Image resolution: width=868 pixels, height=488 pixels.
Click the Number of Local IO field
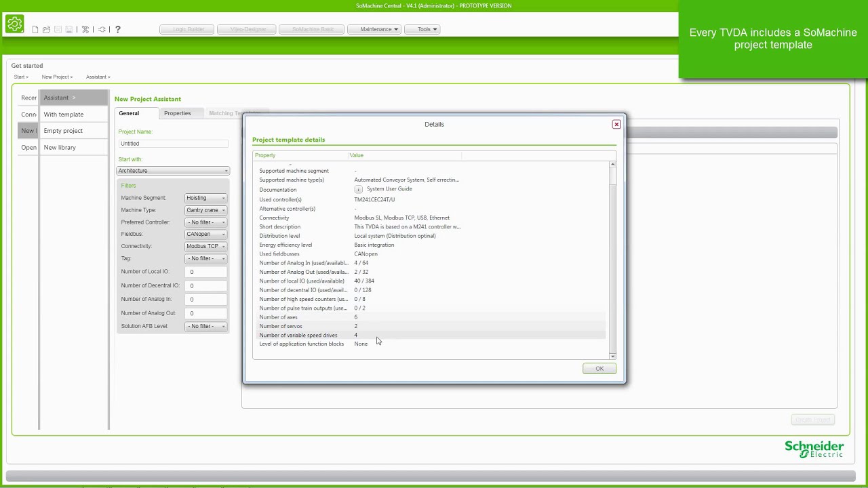[x=206, y=272]
